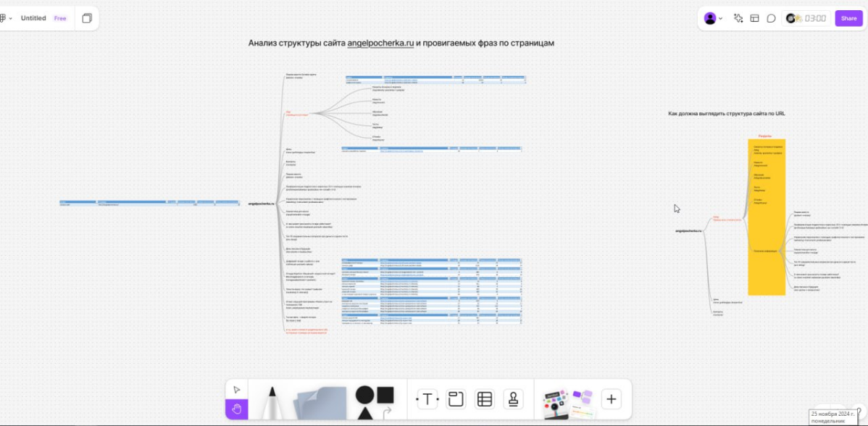This screenshot has width=868, height=426.
Task: Open the main menu icon
Action: (2, 18)
